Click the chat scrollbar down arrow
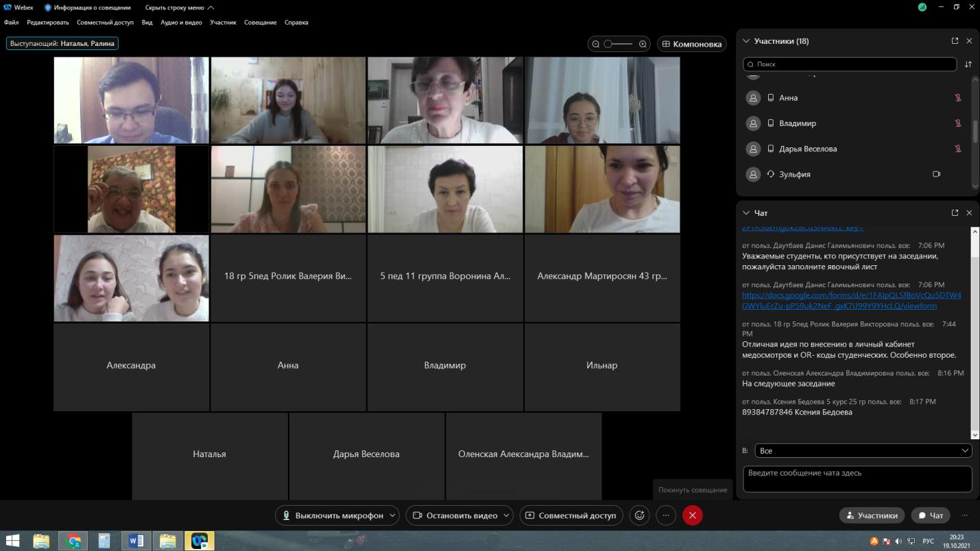Image resolution: width=980 pixels, height=551 pixels. 975,434
